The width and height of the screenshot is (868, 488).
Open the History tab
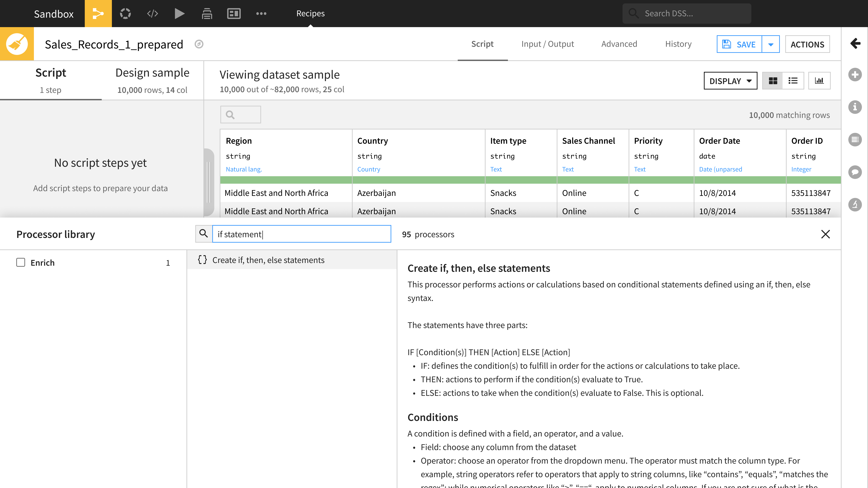tap(678, 44)
